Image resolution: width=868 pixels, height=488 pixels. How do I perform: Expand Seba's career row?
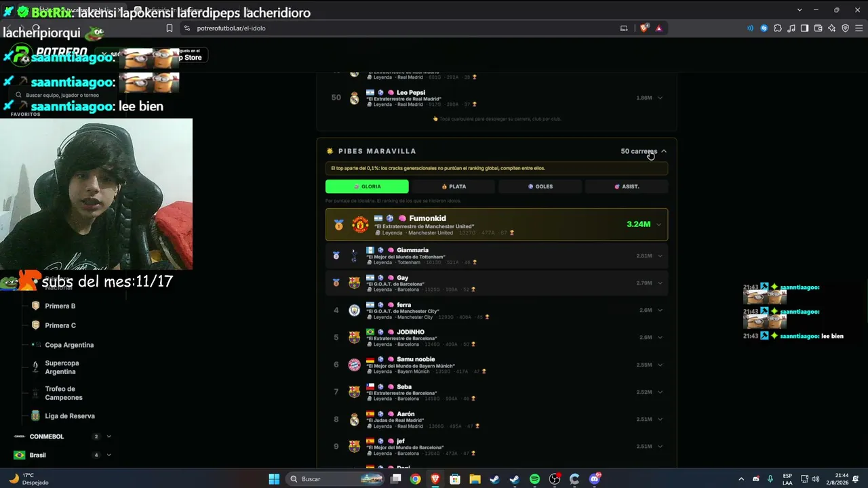(x=660, y=392)
